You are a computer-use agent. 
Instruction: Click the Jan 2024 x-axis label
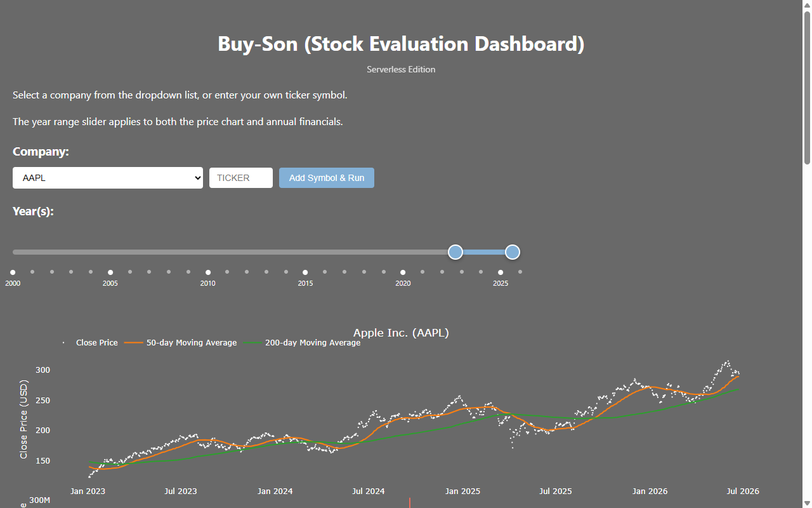[275, 491]
